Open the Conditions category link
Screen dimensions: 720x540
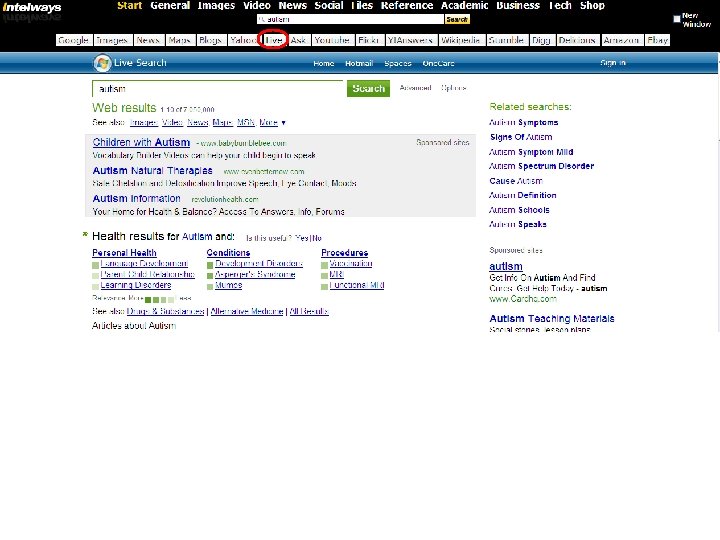pos(228,253)
